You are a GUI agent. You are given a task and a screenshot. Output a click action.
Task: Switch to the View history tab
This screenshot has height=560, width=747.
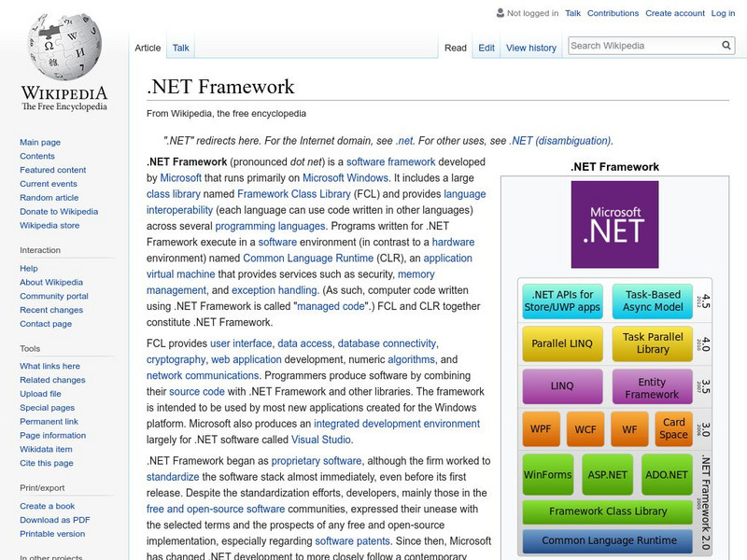530,47
